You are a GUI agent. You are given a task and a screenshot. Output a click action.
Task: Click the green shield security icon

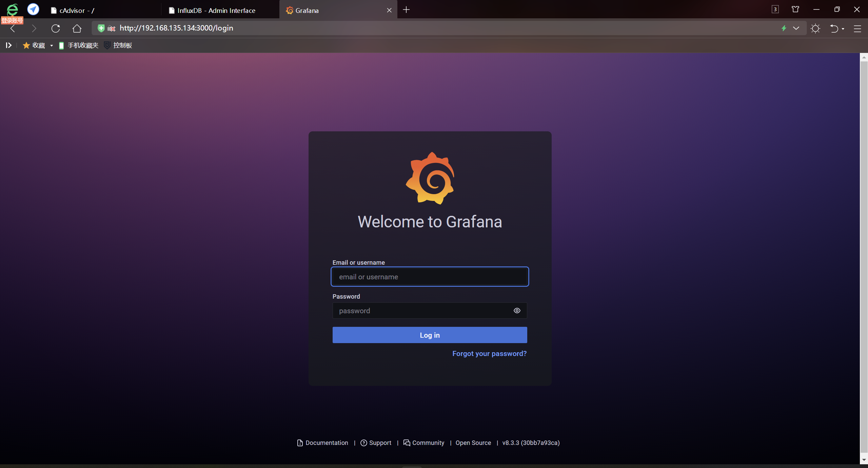101,28
